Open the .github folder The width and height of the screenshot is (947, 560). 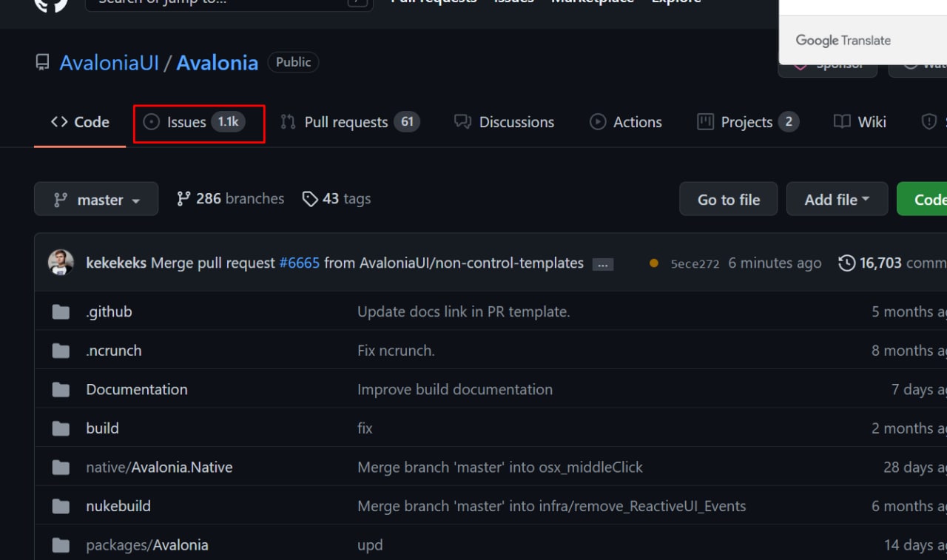click(x=109, y=311)
